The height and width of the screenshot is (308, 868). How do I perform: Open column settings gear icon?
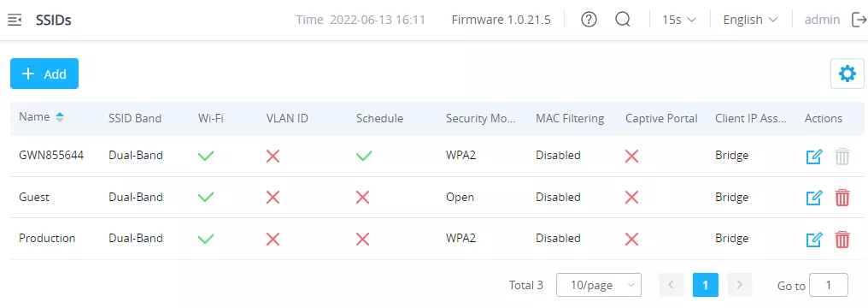(x=847, y=74)
